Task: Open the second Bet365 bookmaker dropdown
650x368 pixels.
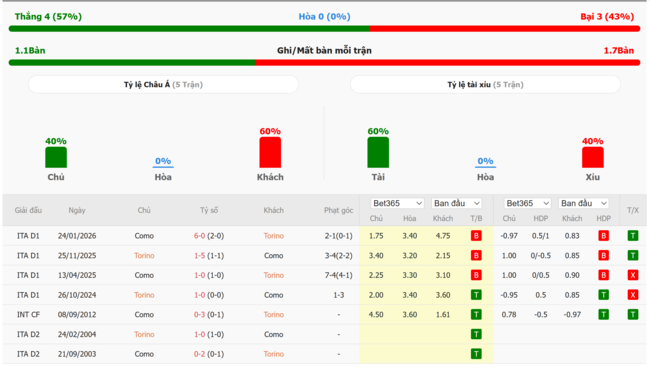Action: tap(527, 203)
